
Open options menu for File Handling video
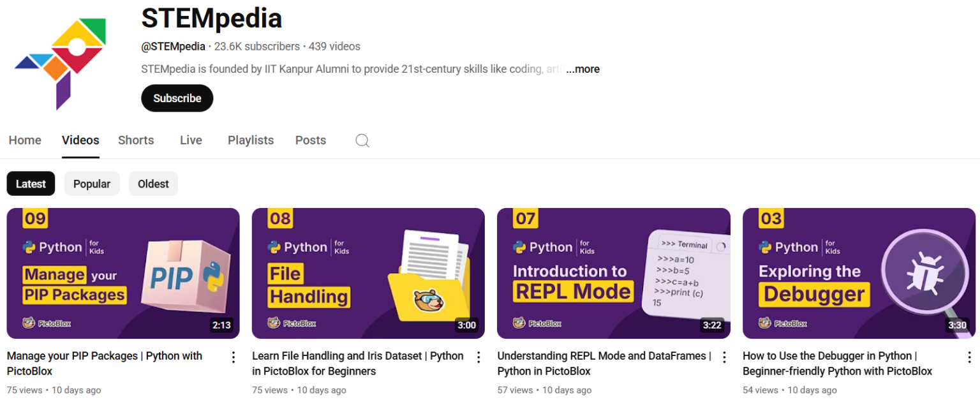click(x=479, y=357)
